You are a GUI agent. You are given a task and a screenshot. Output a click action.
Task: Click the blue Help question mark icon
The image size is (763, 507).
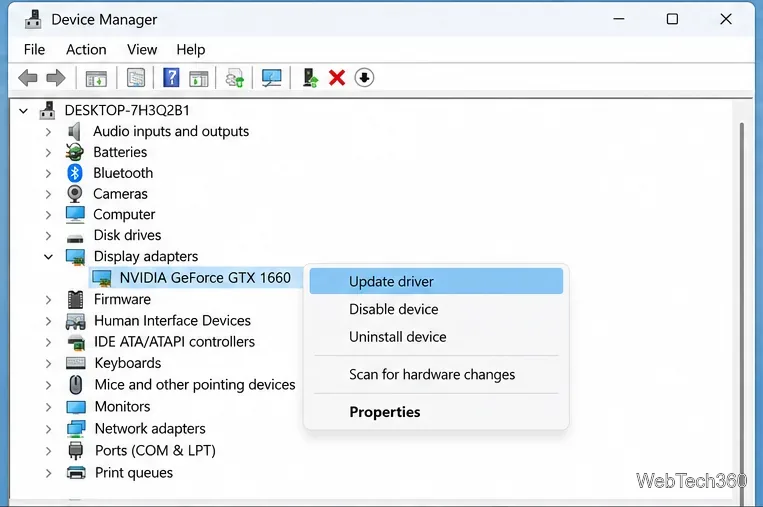(x=171, y=78)
